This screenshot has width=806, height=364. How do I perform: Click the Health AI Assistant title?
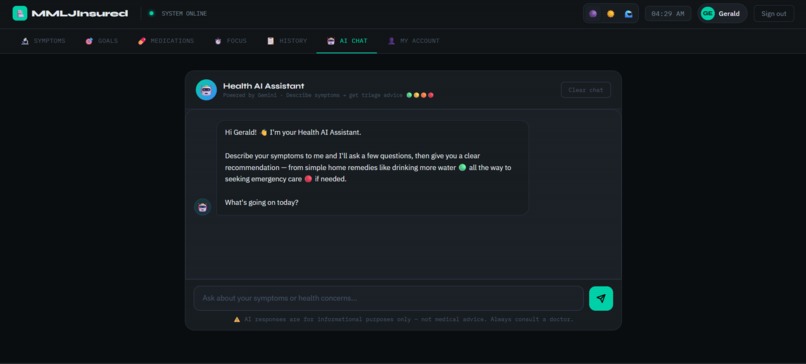click(x=264, y=86)
